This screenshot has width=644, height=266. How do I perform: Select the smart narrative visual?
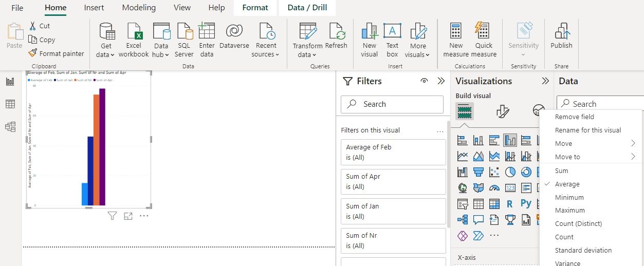(494, 220)
